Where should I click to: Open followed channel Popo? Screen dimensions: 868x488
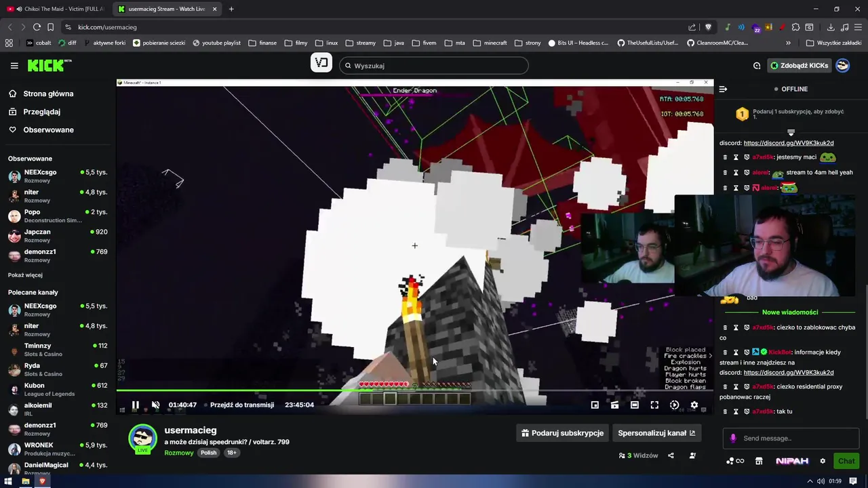[58, 216]
